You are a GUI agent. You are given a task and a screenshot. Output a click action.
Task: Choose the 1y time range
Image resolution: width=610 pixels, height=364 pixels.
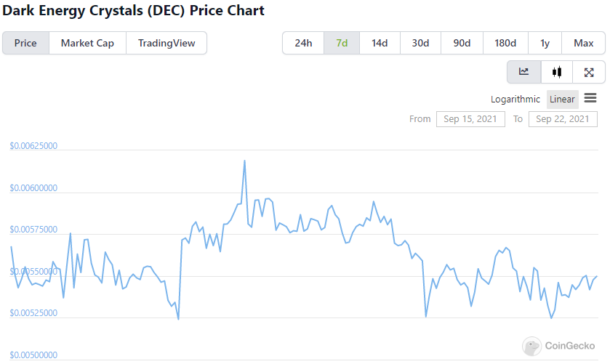545,43
